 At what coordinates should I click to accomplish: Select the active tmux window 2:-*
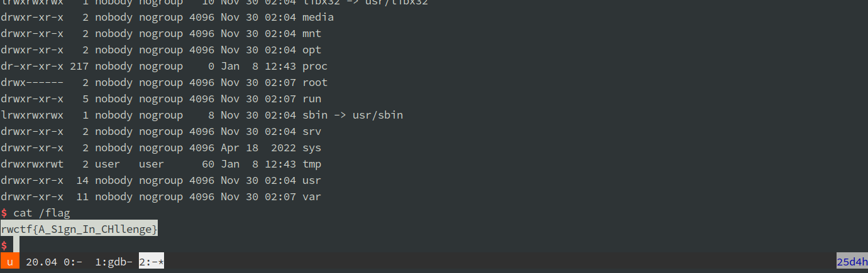(151, 262)
